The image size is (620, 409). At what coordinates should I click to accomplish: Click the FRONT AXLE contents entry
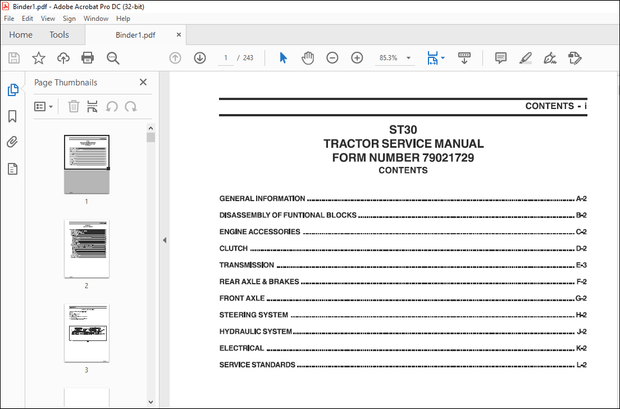(x=403, y=298)
